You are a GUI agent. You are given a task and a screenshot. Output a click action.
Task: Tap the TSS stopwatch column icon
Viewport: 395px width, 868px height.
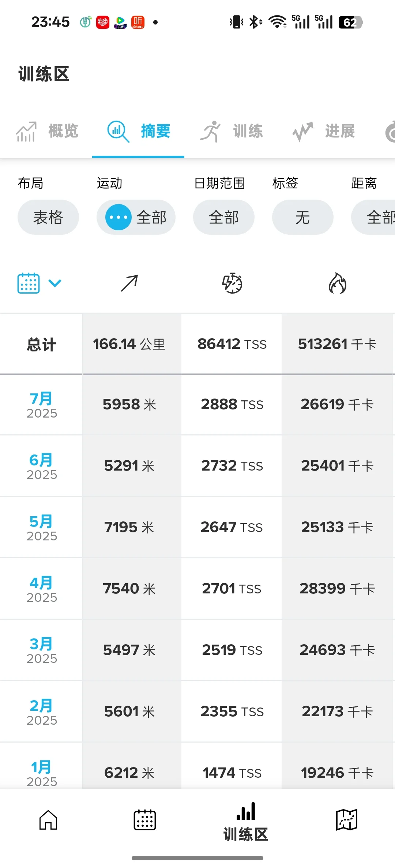point(232,283)
